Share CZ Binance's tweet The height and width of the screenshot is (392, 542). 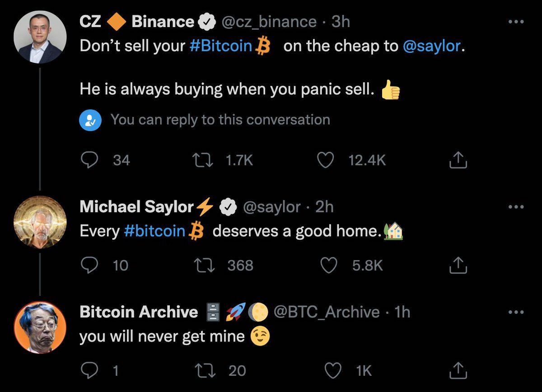pyautogui.click(x=458, y=160)
